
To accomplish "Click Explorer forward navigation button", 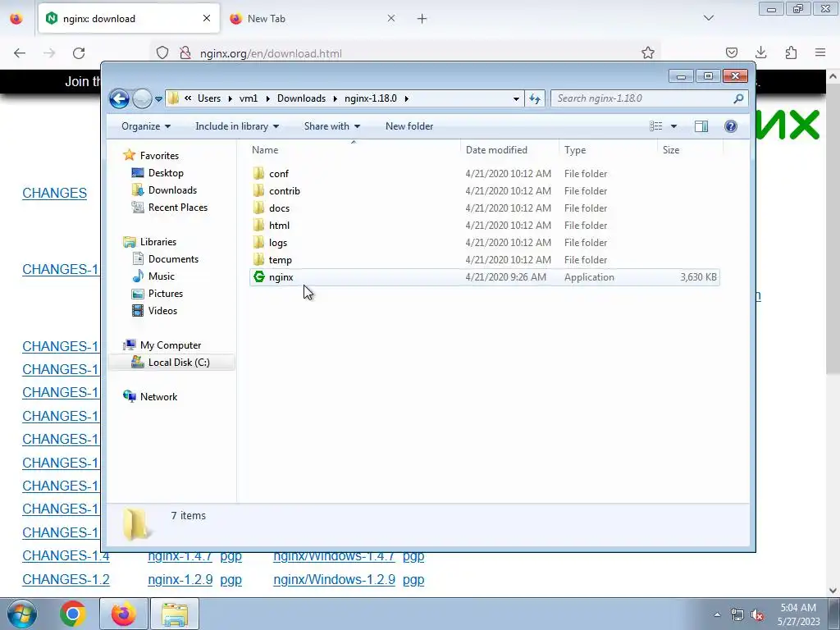I will coord(142,98).
